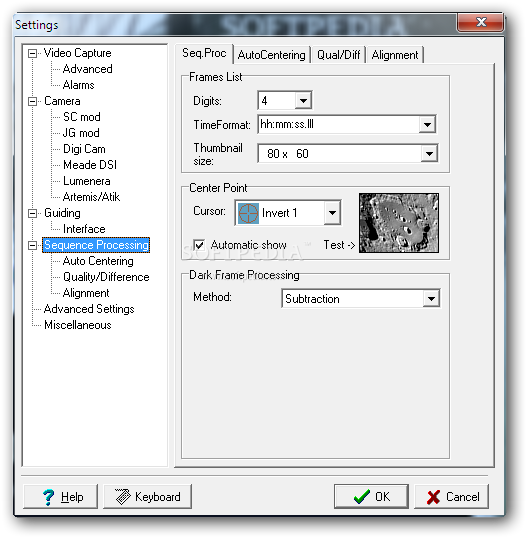Switch to the Seq.Proc tab
This screenshot has width=527, height=538.
(x=204, y=54)
